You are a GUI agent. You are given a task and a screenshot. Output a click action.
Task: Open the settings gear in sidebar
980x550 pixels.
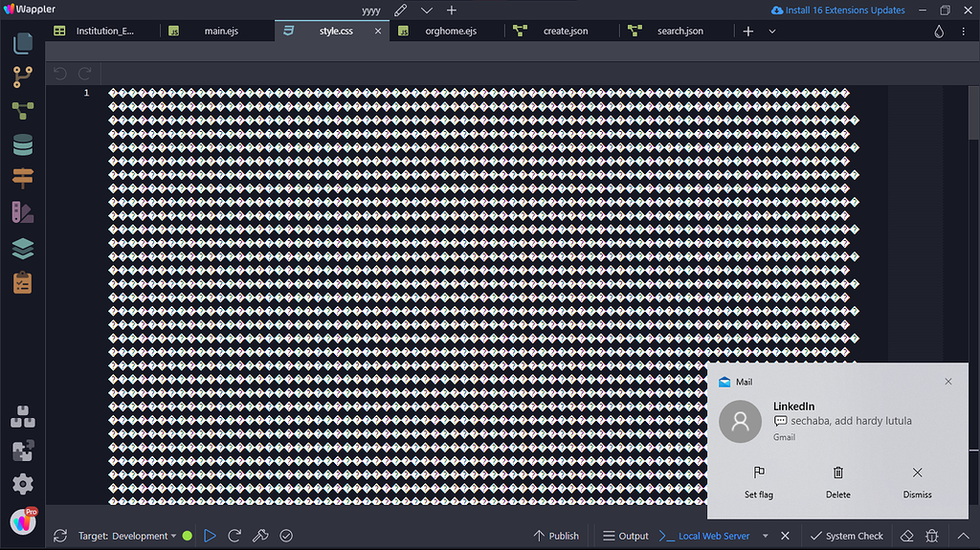[x=23, y=485]
